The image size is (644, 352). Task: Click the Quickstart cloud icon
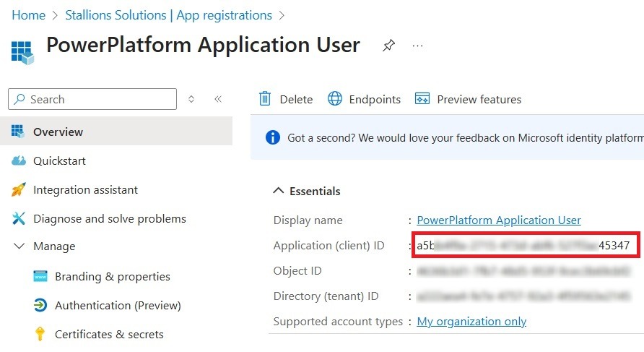[x=19, y=160]
